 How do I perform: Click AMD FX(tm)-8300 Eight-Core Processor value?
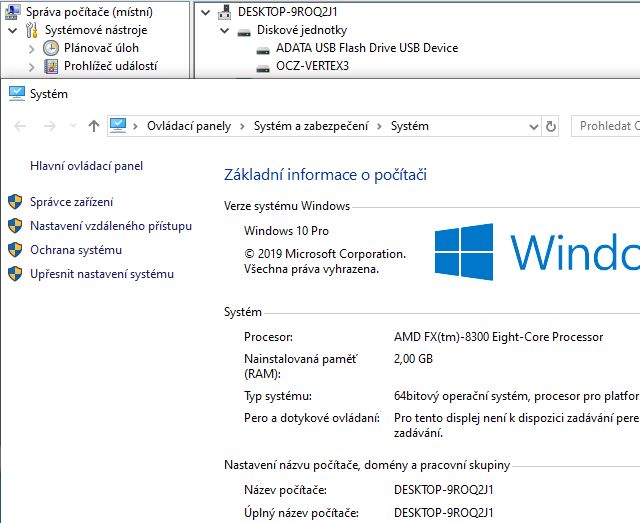click(498, 337)
